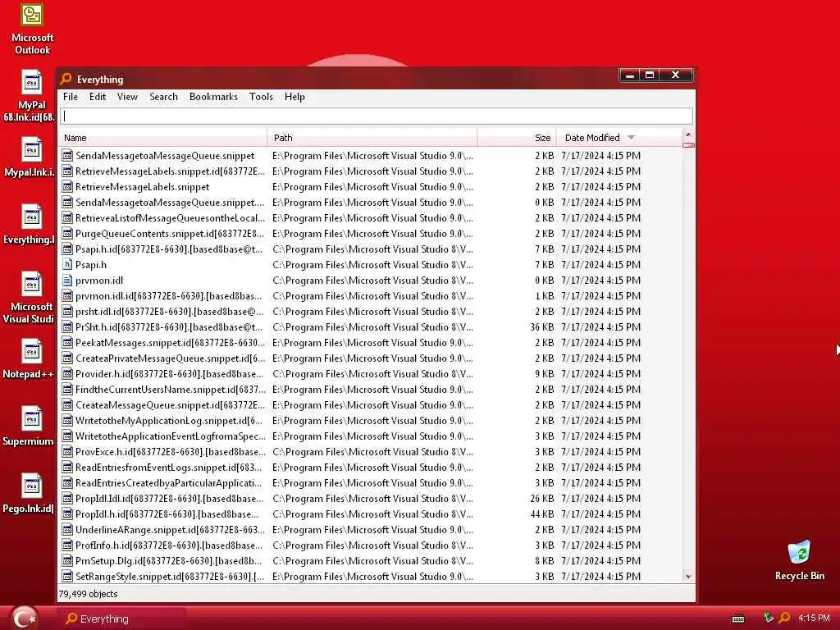Screen dimensions: 840x630
Task: Select the Everything.l desktop shortcut icon
Action: coord(30,225)
